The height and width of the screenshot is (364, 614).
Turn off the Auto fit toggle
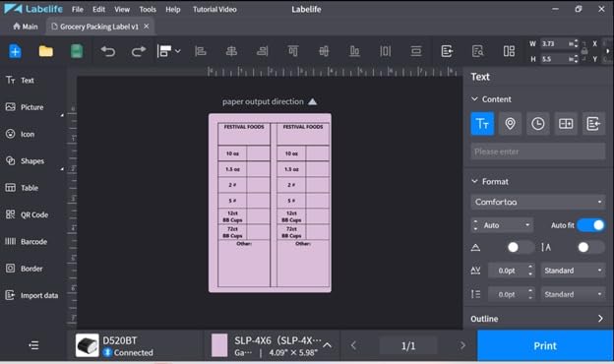pyautogui.click(x=591, y=225)
